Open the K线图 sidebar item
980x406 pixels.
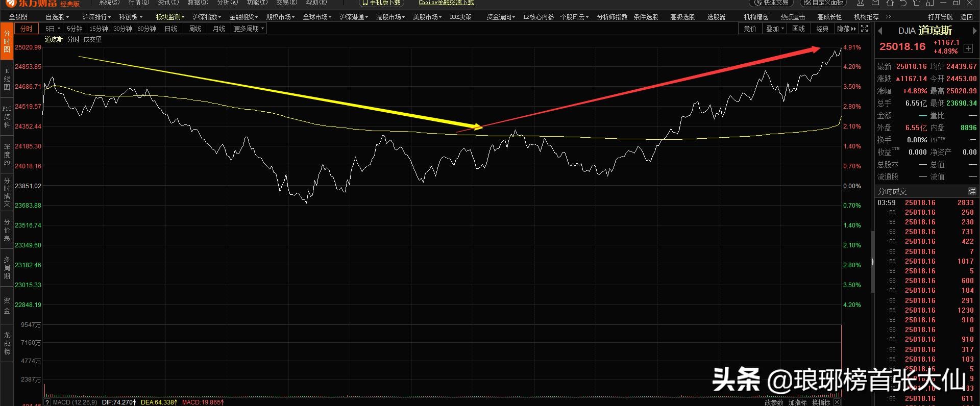pos(7,79)
